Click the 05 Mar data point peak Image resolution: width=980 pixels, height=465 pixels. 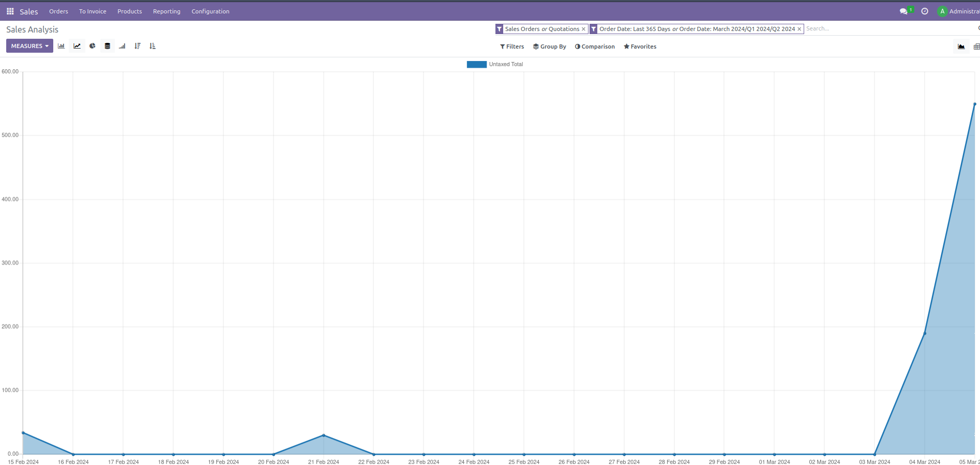pyautogui.click(x=975, y=104)
